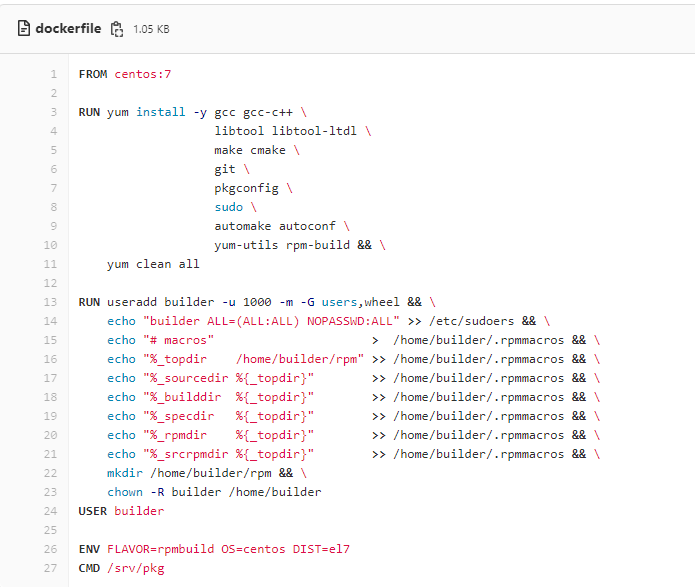Viewport: 695px width, 587px height.
Task: Copy file path using clipboard icon
Action: tap(117, 29)
